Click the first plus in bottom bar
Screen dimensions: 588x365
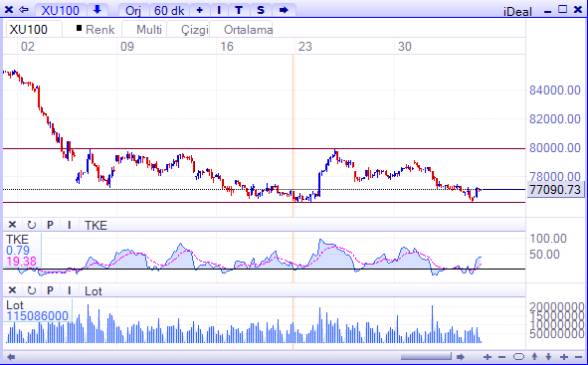click(x=488, y=357)
